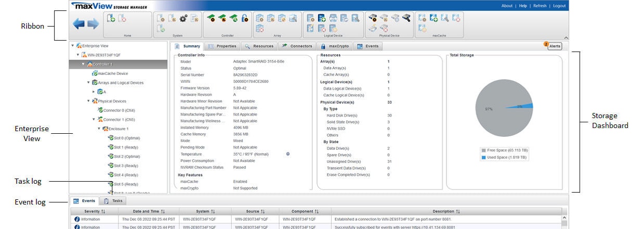Expand array A in the tree
Screen dimensions: 644x229
[x=94, y=92]
